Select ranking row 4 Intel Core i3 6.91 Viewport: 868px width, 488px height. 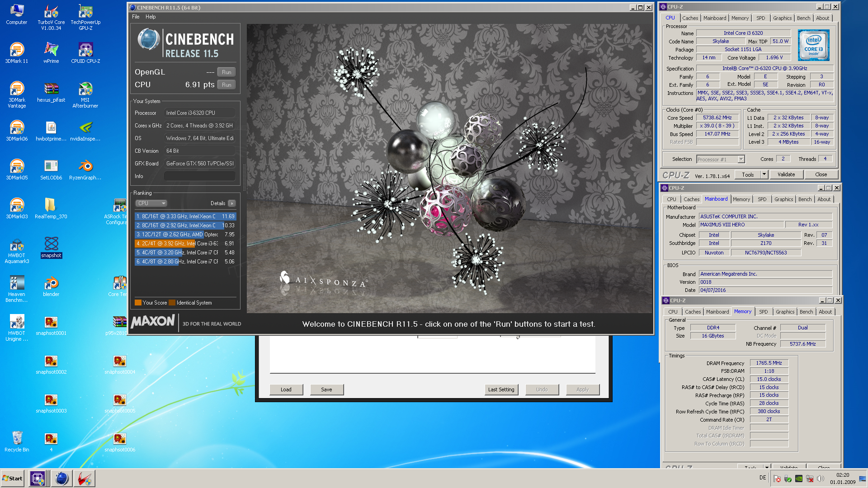pos(185,244)
